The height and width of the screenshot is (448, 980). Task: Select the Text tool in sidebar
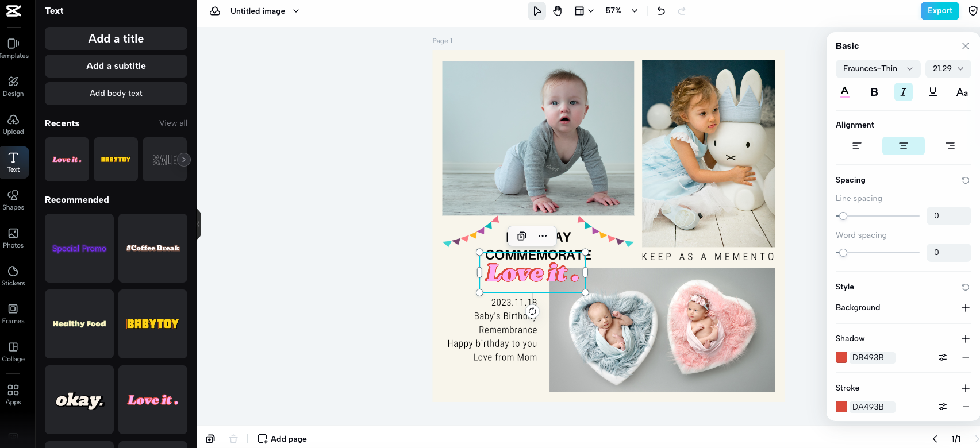[13, 162]
